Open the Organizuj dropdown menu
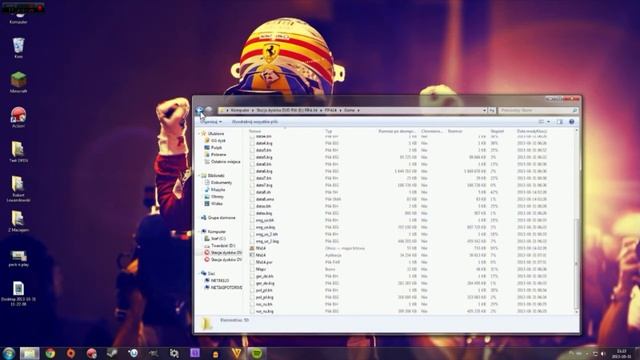The width and height of the screenshot is (640, 360). click(x=211, y=122)
